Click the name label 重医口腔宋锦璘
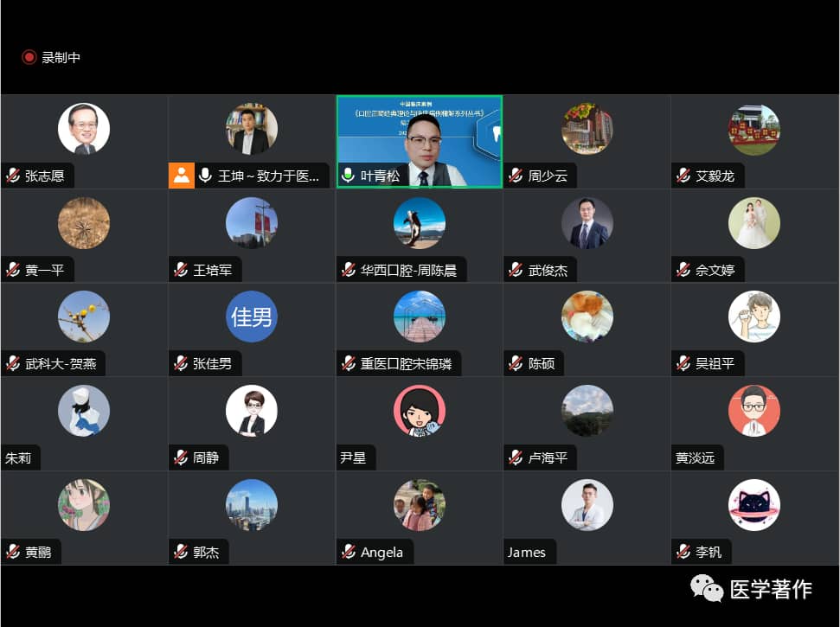Image resolution: width=840 pixels, height=627 pixels. click(406, 364)
